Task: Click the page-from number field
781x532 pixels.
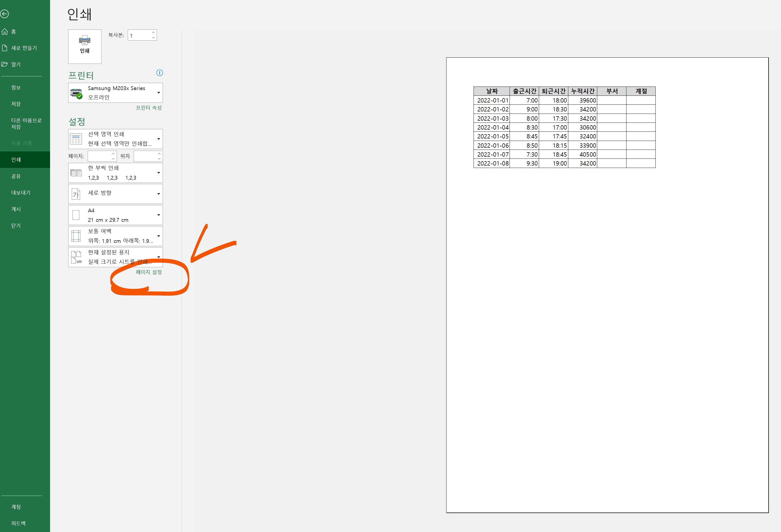Action: click(x=99, y=156)
